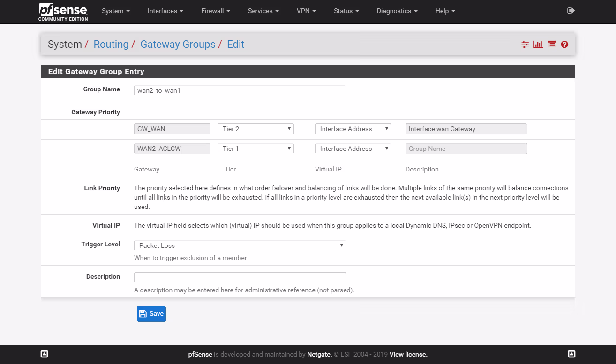Screen dimensions: 616x364
Task: Click the red help question mark icon
Action: tap(564, 45)
